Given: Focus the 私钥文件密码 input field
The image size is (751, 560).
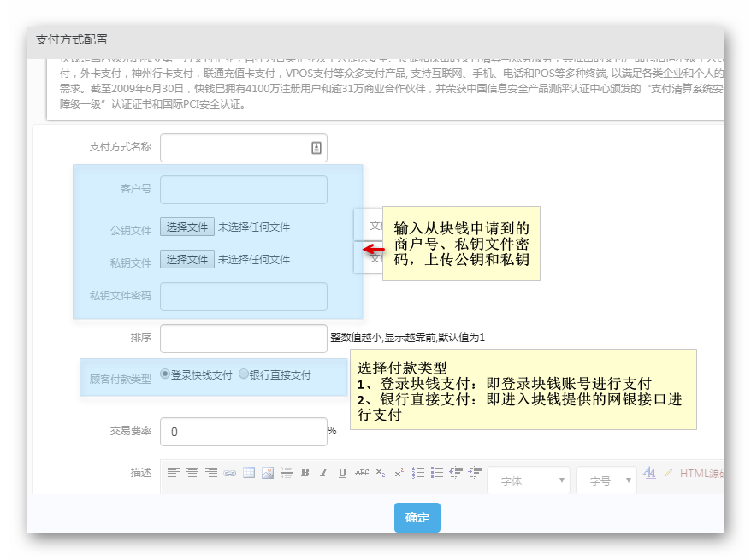Looking at the screenshot, I should point(243,297).
